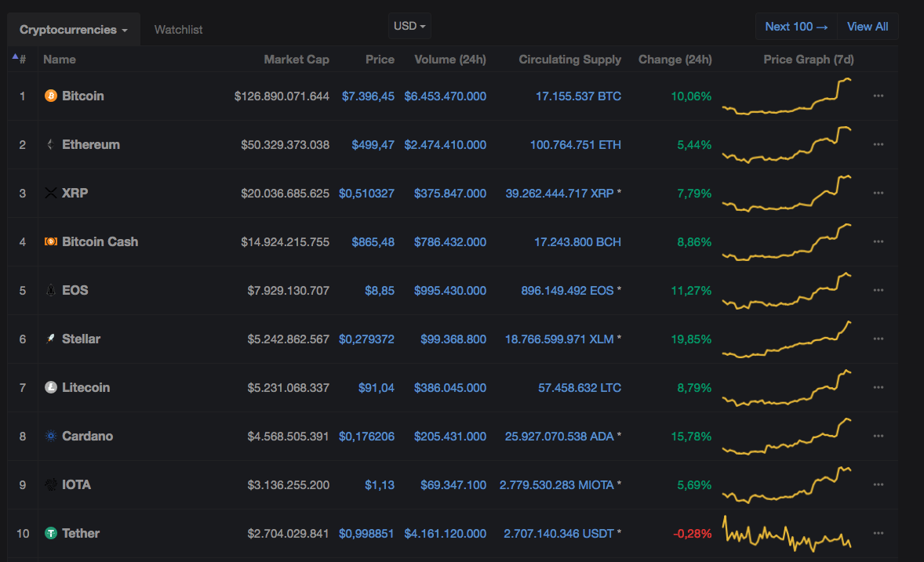Viewport: 924px width, 562px height.
Task: Click the 17.155.537 BTC circulating supply
Action: coord(578,96)
